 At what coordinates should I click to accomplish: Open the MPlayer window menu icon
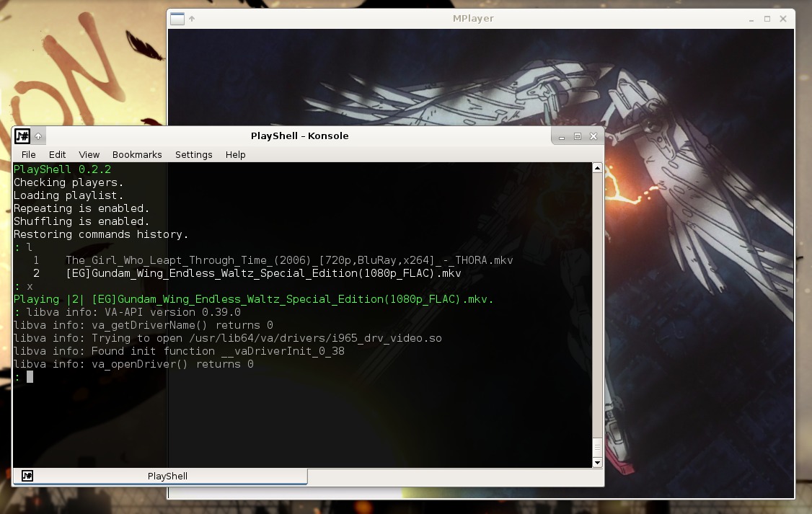[177, 19]
